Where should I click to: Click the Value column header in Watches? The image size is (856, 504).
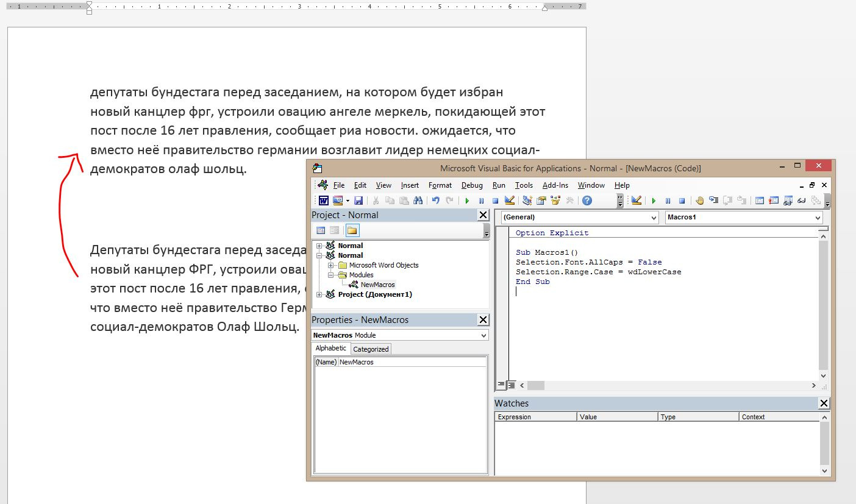618,417
